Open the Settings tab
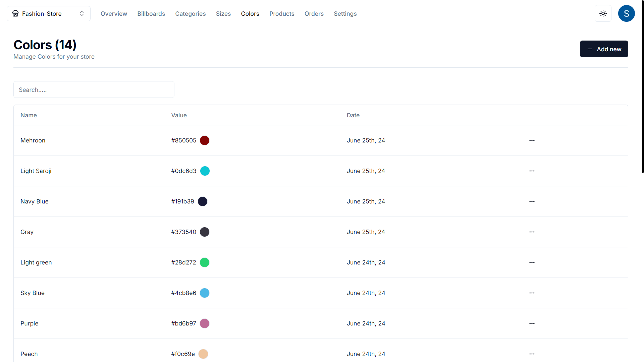 pyautogui.click(x=345, y=14)
